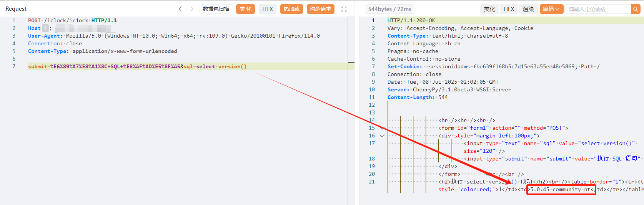Click line number 21 in response gutter
Screen dimensions: 644x205
coord(372,182)
